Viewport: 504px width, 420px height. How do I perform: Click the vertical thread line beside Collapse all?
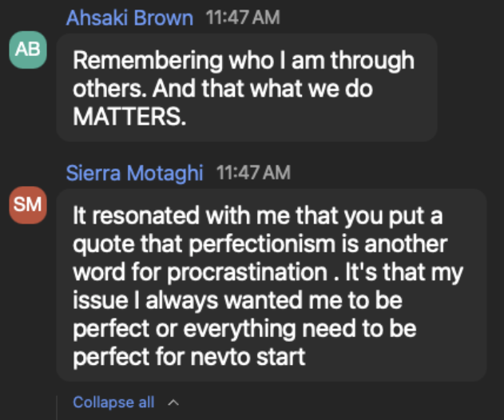coord(58,407)
